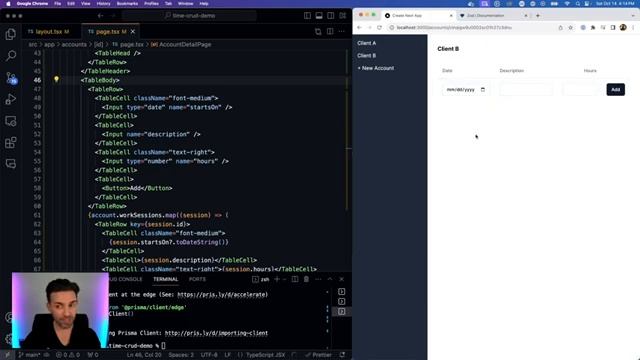Open the chat icon in activity bar
Image resolution: width=640 pixels, height=360 pixels.
coord(11,164)
